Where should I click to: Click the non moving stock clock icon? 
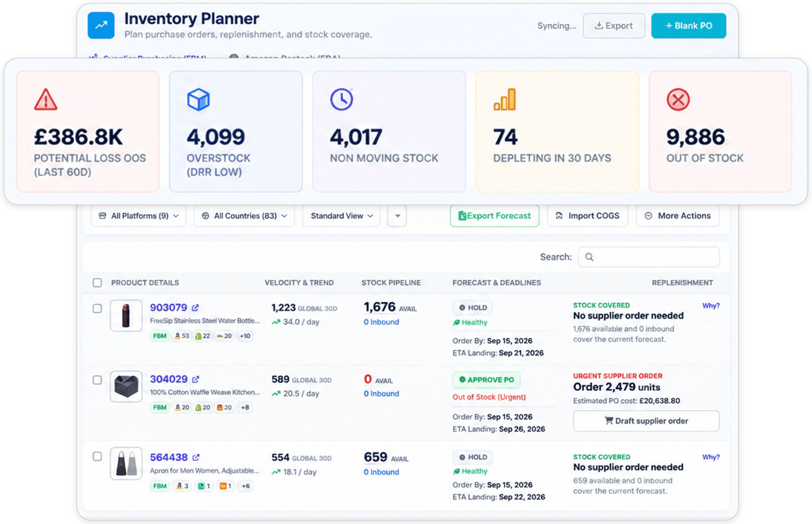pos(342,100)
